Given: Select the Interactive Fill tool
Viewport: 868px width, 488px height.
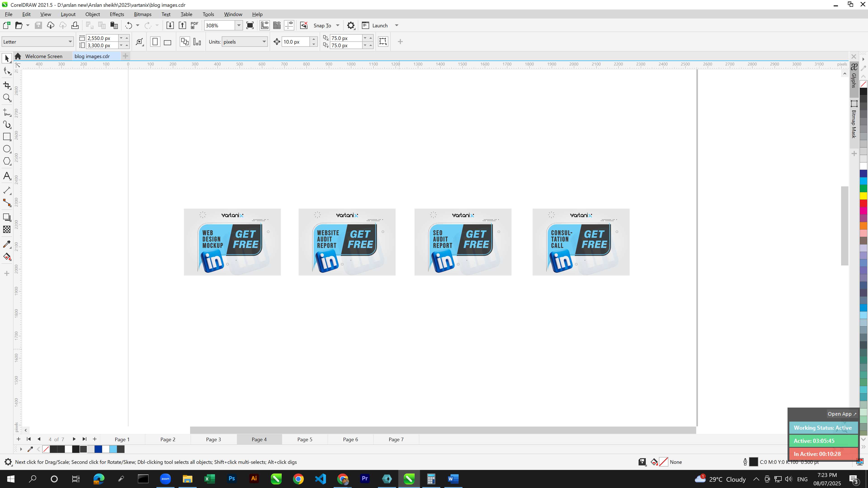Looking at the screenshot, I should (7, 257).
